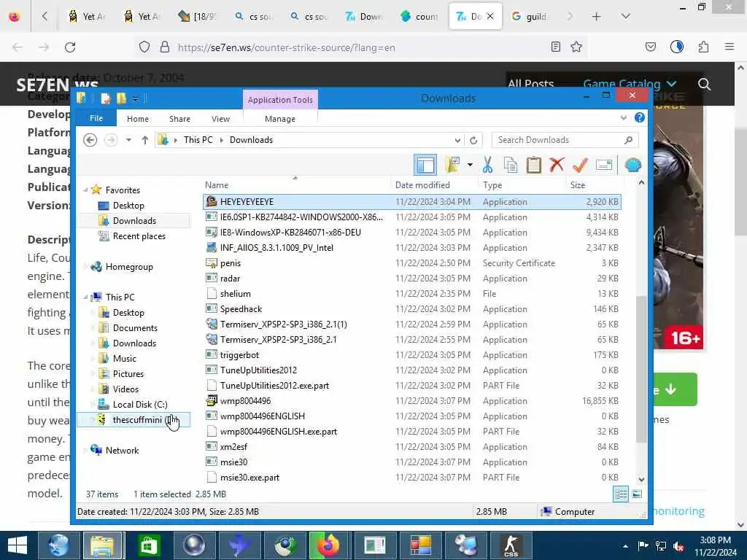Select the Application Tools contextual tab
The image size is (747, 560).
280,99
